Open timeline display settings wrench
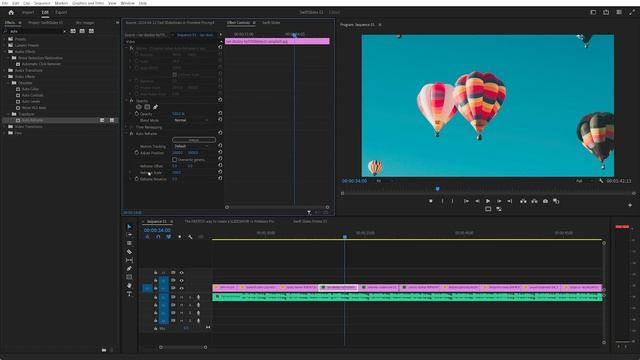 click(x=190, y=237)
